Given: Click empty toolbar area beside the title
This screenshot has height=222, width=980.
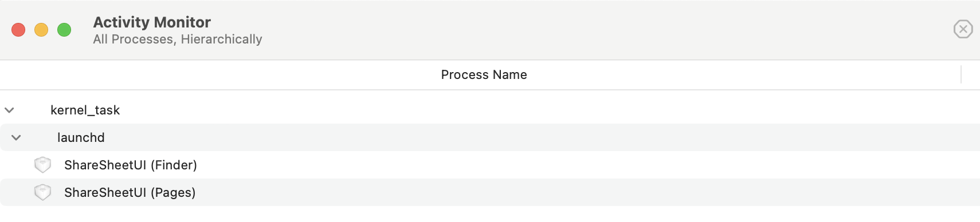Looking at the screenshot, I should (602, 30).
